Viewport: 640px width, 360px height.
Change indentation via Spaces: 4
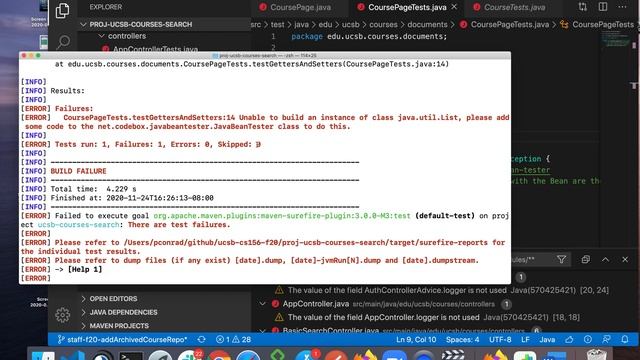(x=462, y=340)
